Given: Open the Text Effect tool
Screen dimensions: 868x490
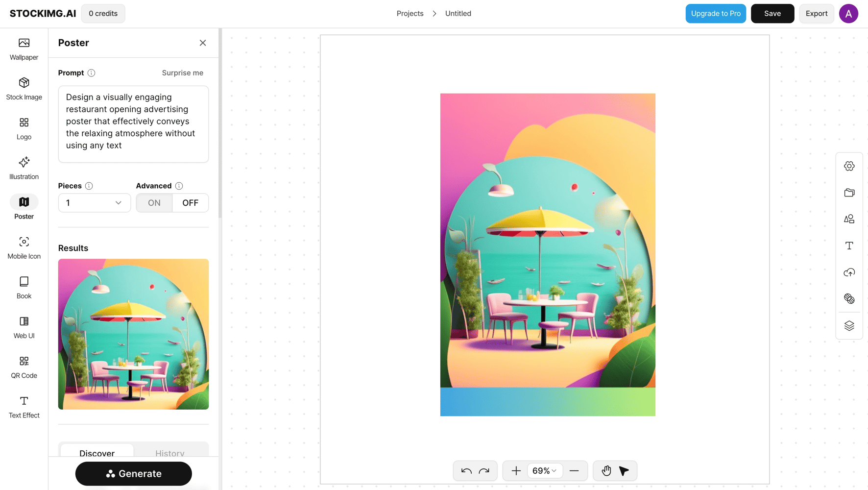Looking at the screenshot, I should pos(24,407).
